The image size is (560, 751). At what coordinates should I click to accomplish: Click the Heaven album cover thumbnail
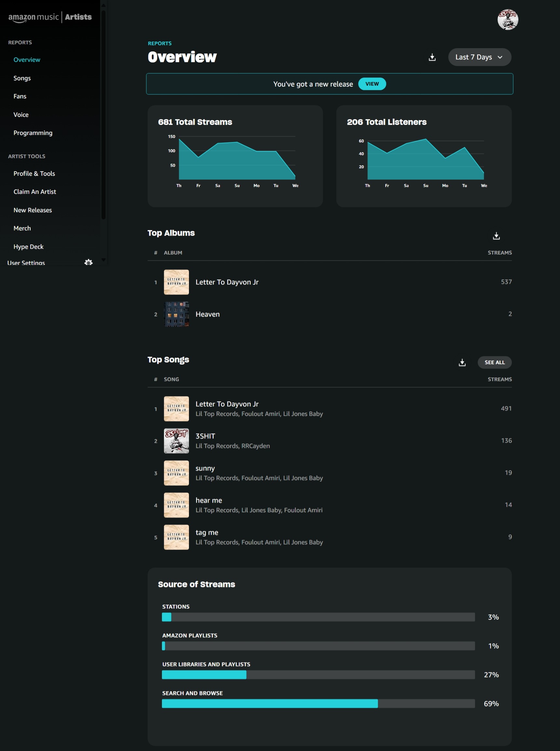(176, 314)
